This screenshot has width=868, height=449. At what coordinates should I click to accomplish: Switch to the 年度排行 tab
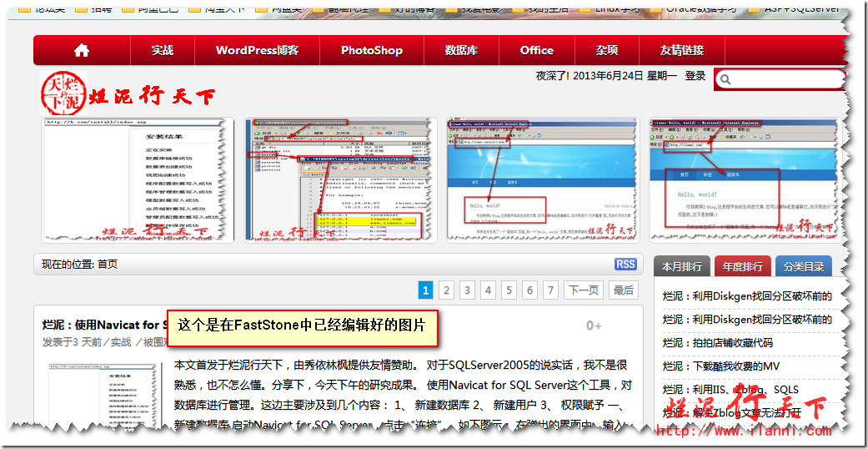point(742,266)
